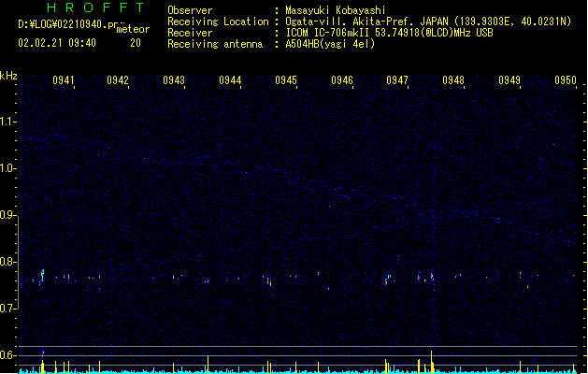Click the 1.0 kHz axis label
The image size is (588, 374).
tap(7, 168)
